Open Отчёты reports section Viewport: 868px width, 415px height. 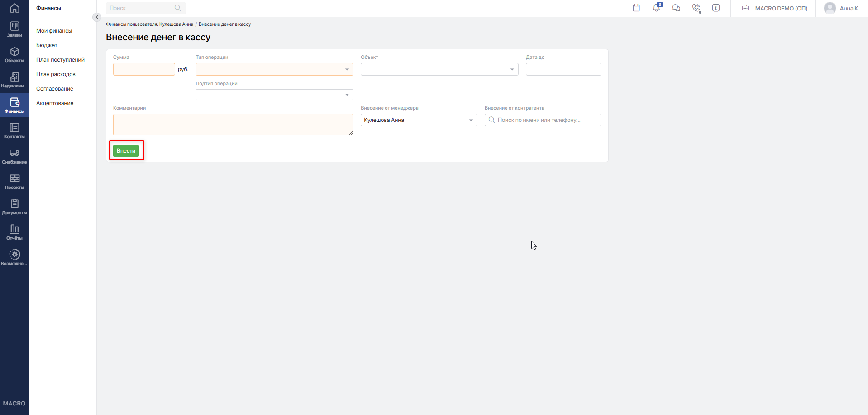click(x=14, y=232)
